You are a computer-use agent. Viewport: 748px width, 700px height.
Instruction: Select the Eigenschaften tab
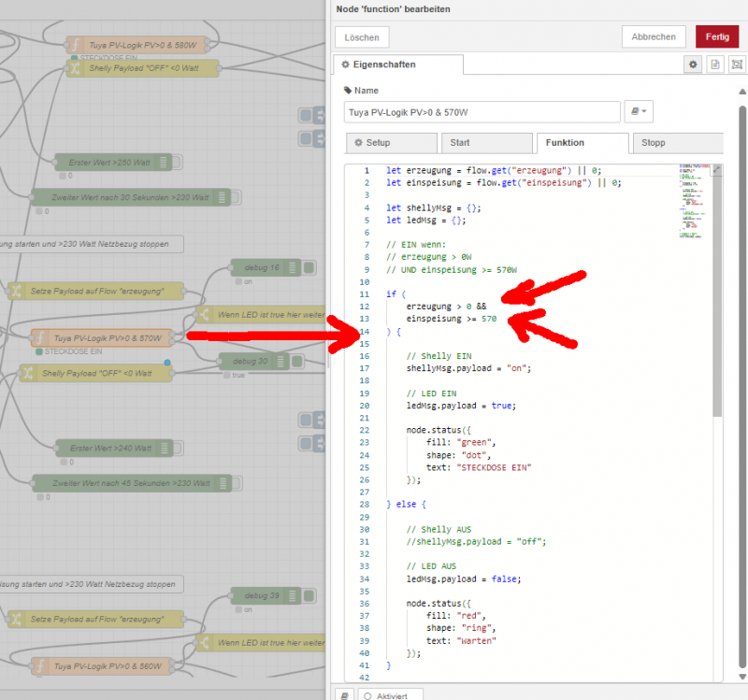tap(398, 64)
